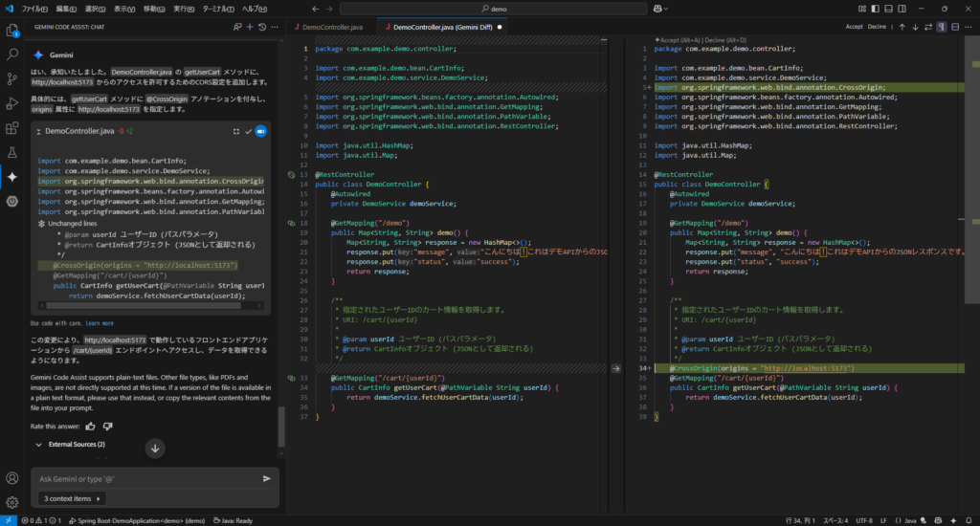
Task: Open the Explorer view in activity bar
Action: coord(11,30)
